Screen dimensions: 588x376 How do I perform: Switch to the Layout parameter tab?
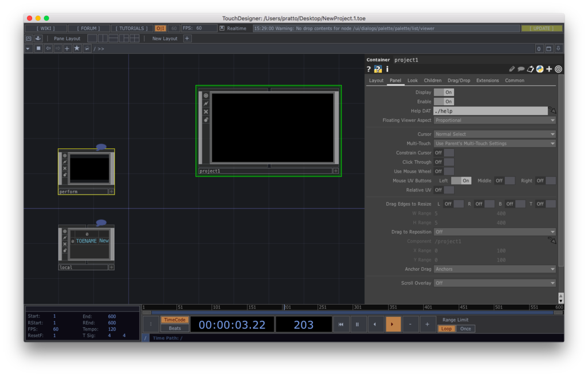(x=376, y=80)
